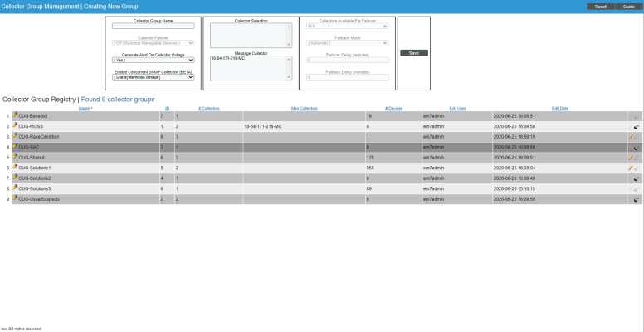Sort registry by Name column header
644x332 pixels.
coord(85,108)
